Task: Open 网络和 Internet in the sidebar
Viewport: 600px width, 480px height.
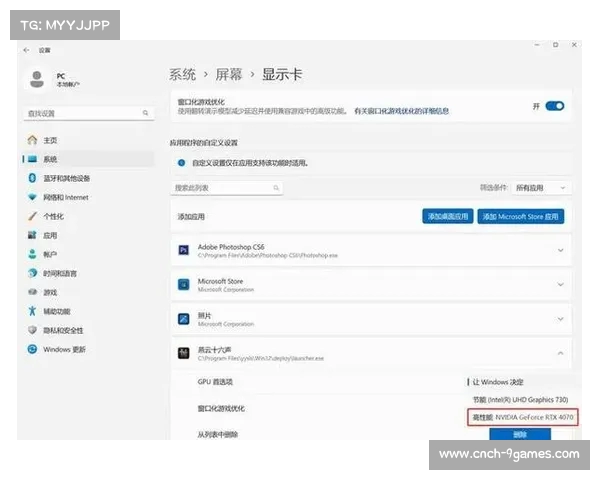Action: coord(89,197)
